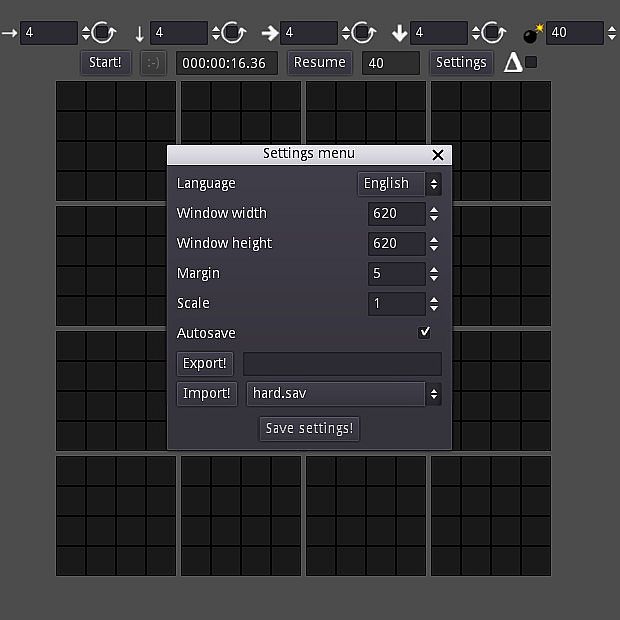Click stepper arrows of thick right-arrow field
This screenshot has height=620, width=620.
(346, 33)
